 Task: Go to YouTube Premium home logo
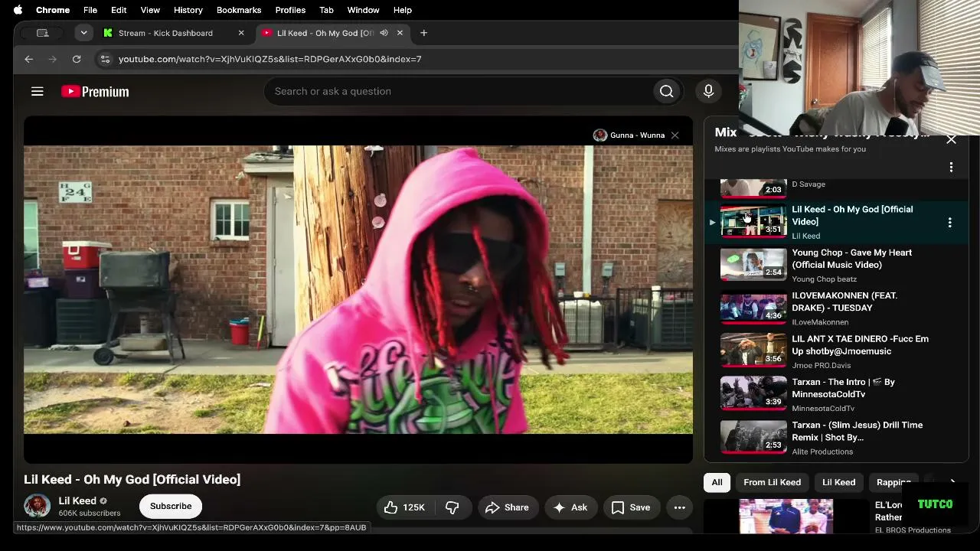95,91
